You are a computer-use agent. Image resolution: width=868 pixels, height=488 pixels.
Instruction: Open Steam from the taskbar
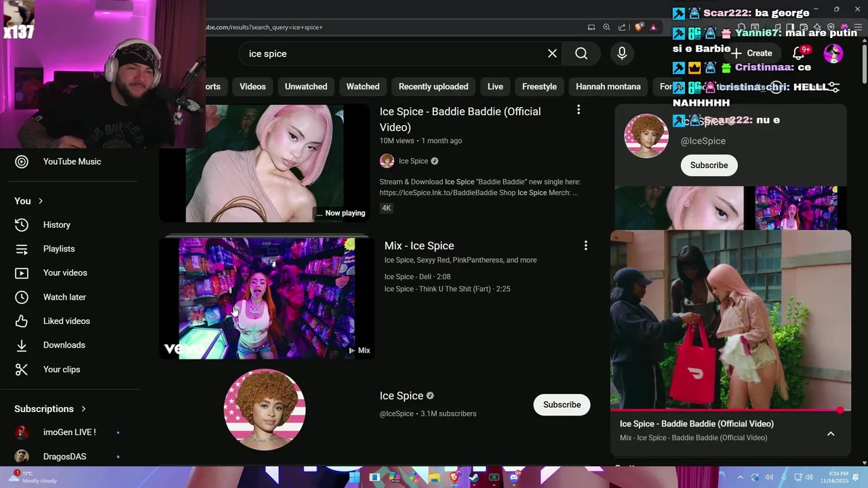click(x=474, y=477)
